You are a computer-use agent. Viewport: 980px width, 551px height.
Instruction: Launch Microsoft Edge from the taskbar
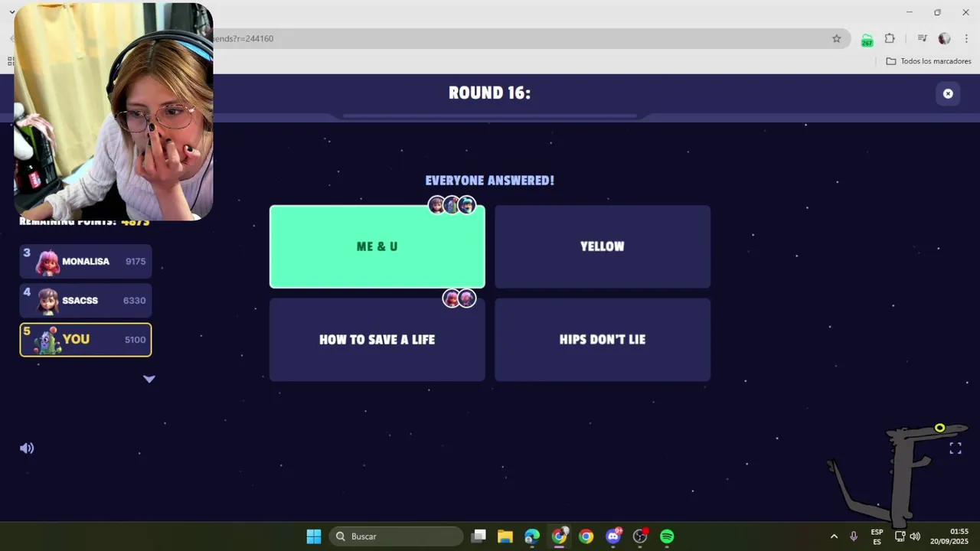532,536
